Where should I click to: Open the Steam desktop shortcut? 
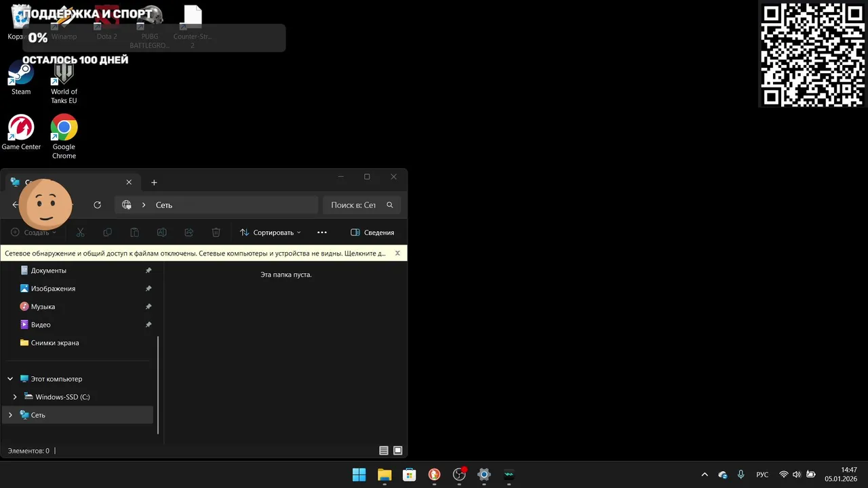point(21,78)
